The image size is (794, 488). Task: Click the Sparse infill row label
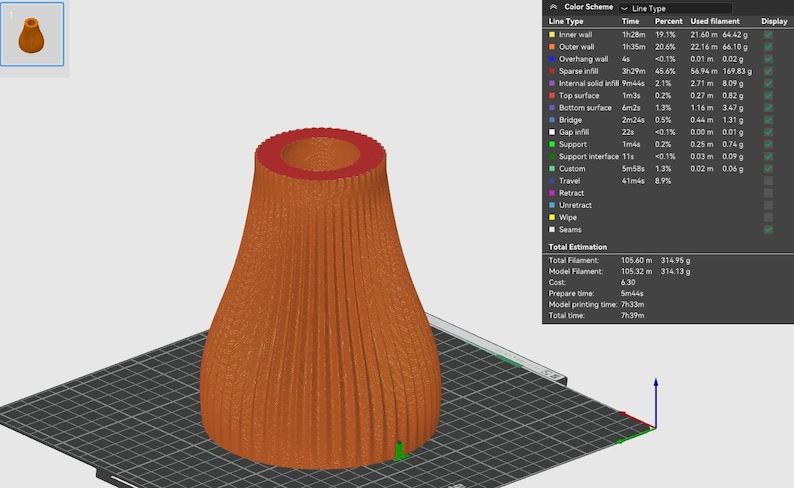pyautogui.click(x=578, y=71)
